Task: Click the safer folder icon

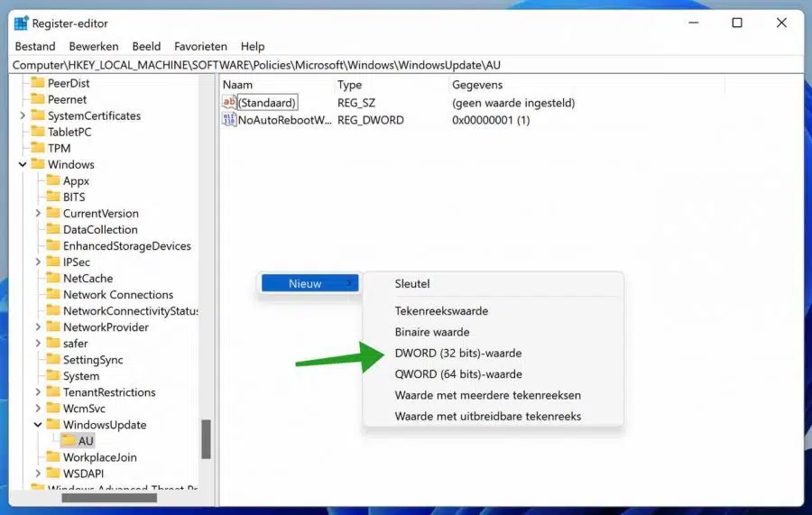Action: pos(53,343)
